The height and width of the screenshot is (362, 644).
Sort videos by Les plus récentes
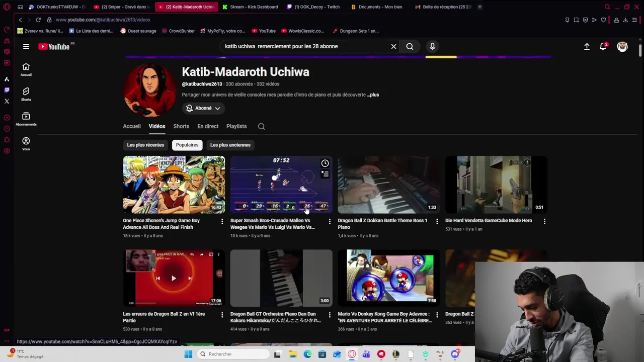pos(145,145)
